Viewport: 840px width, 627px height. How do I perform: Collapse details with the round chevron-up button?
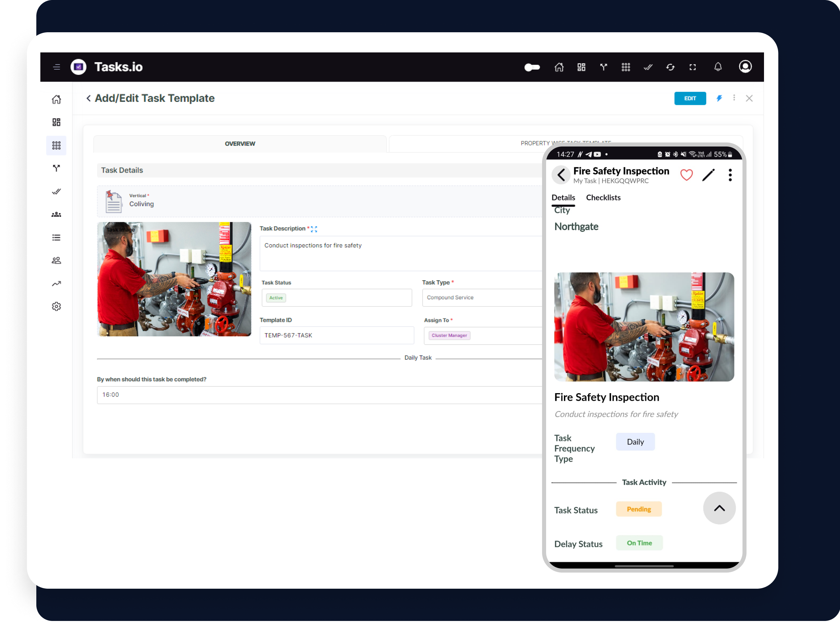719,508
